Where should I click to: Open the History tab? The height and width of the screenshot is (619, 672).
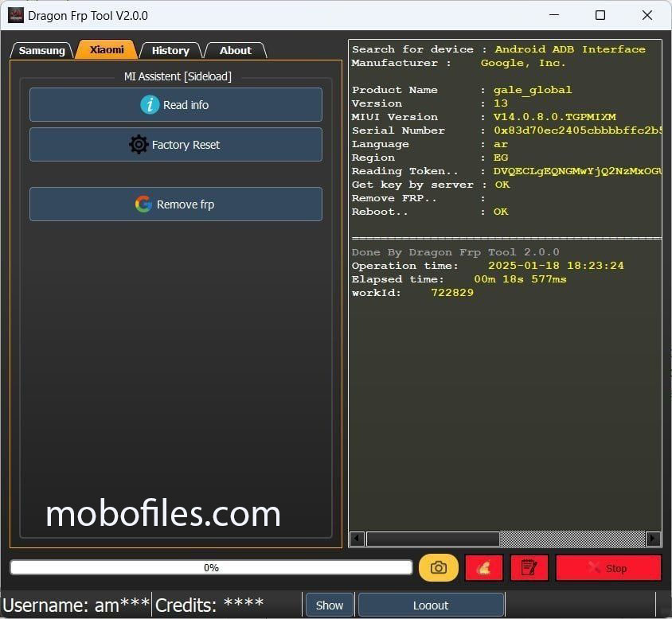point(170,50)
